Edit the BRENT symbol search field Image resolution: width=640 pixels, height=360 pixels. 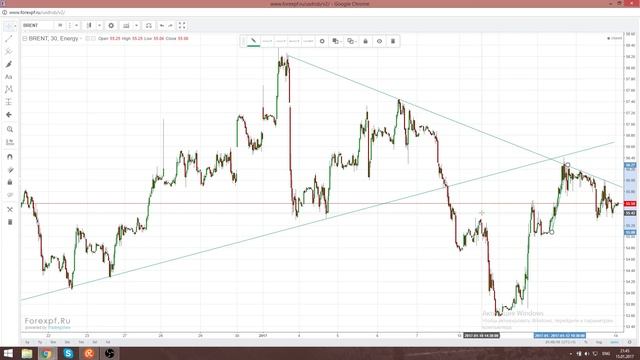click(x=38, y=25)
